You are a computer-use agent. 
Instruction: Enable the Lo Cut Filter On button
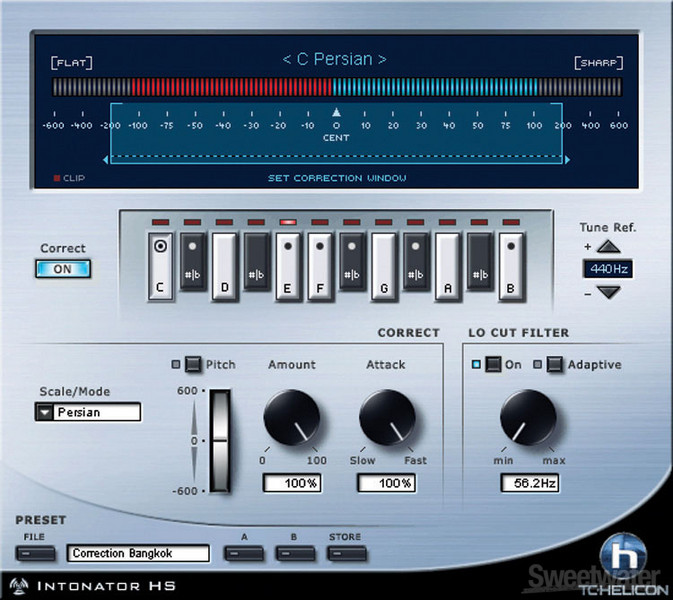pos(493,365)
